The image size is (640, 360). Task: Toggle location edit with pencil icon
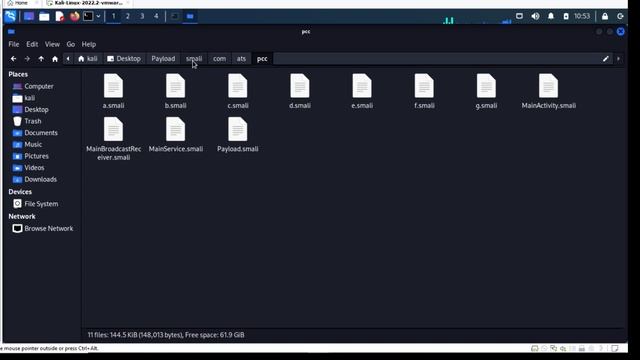(606, 59)
